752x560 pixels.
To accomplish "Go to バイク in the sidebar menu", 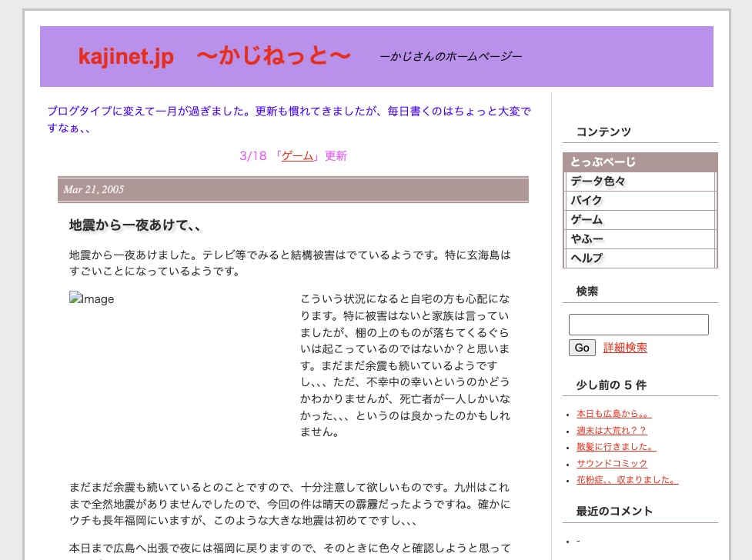I will coord(587,201).
